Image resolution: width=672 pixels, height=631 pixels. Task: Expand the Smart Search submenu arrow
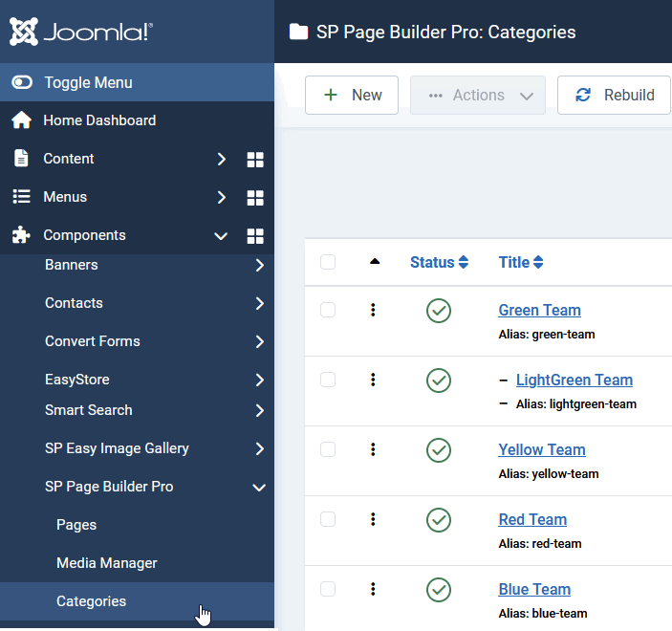(x=260, y=410)
